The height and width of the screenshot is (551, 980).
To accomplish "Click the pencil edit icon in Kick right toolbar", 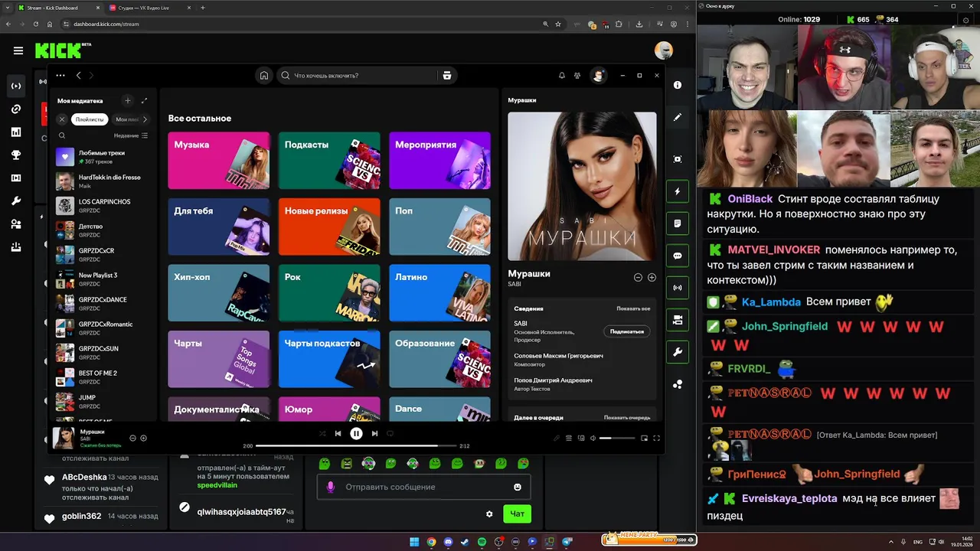I will 678,117.
